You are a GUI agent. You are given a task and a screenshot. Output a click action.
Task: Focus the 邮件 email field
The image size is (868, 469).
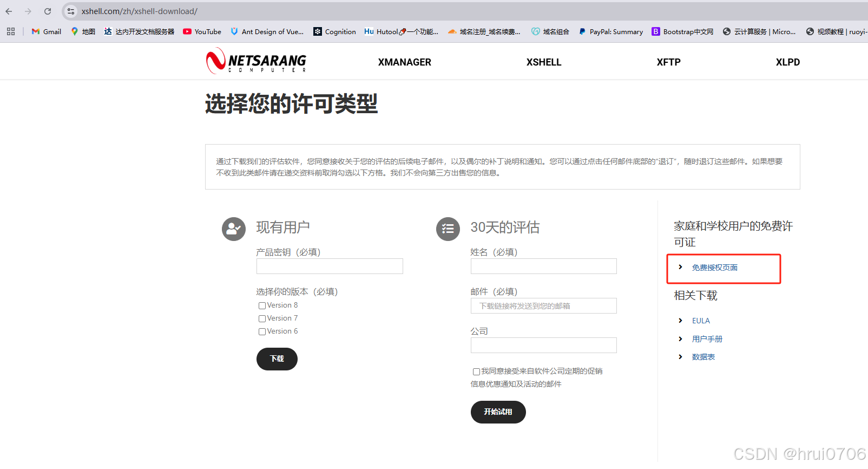(544, 306)
